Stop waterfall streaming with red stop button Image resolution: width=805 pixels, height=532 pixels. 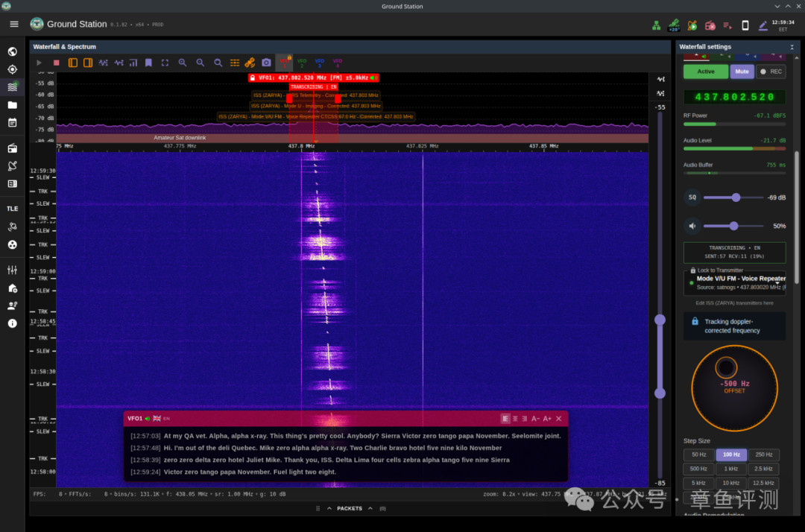57,63
